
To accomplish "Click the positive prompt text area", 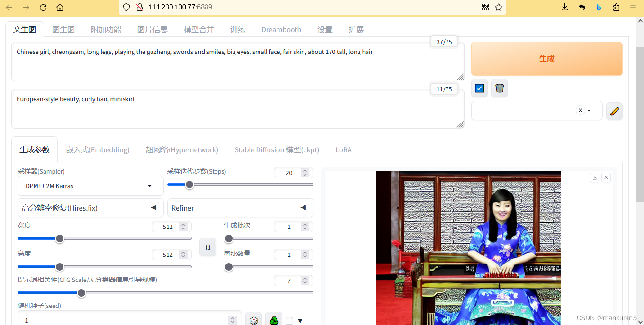I will (x=238, y=61).
